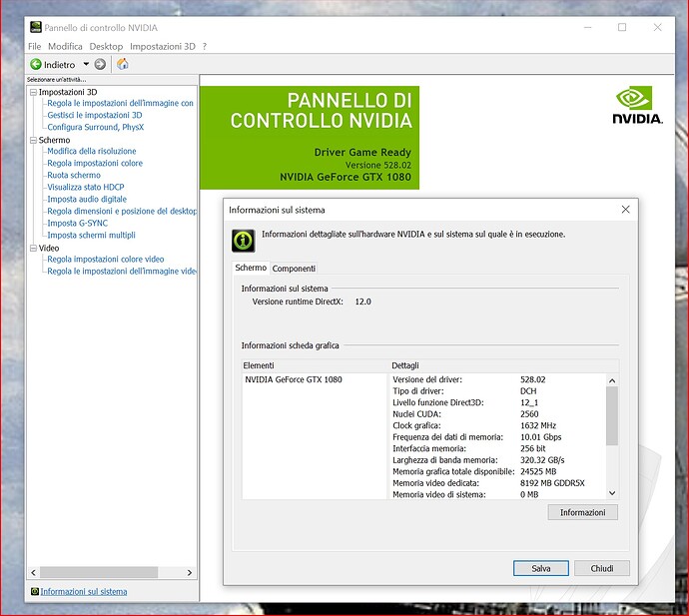
Task: Close the Informazioni sul sistema dialog
Action: pos(625,210)
